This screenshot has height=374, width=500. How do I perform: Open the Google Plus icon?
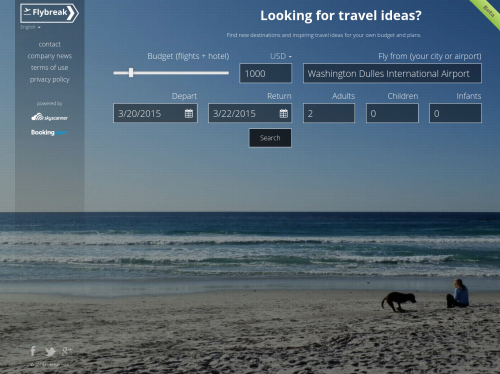tap(67, 351)
